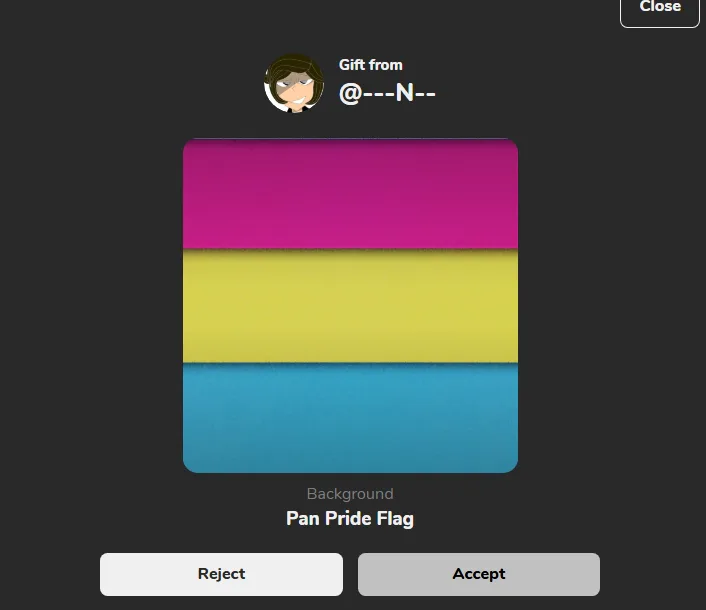Click the word "Pan" in the title

(303, 518)
